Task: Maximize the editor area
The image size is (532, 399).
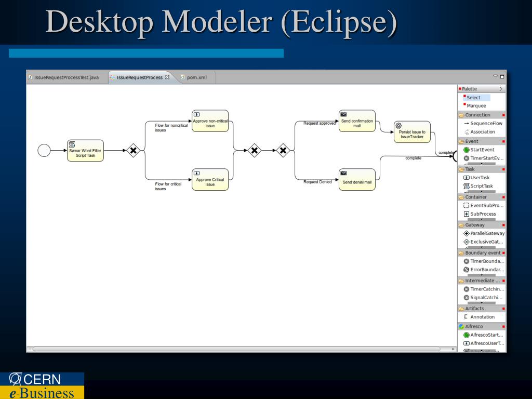Action: 502,77
